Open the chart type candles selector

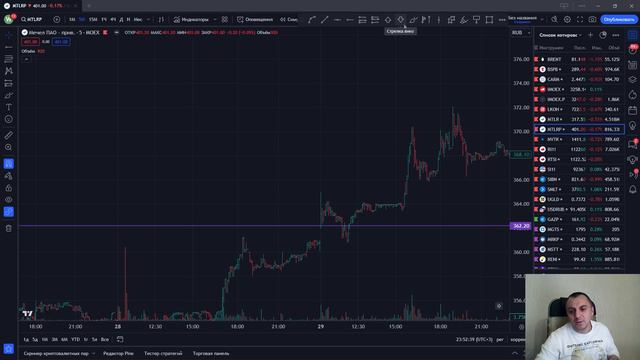pos(162,20)
